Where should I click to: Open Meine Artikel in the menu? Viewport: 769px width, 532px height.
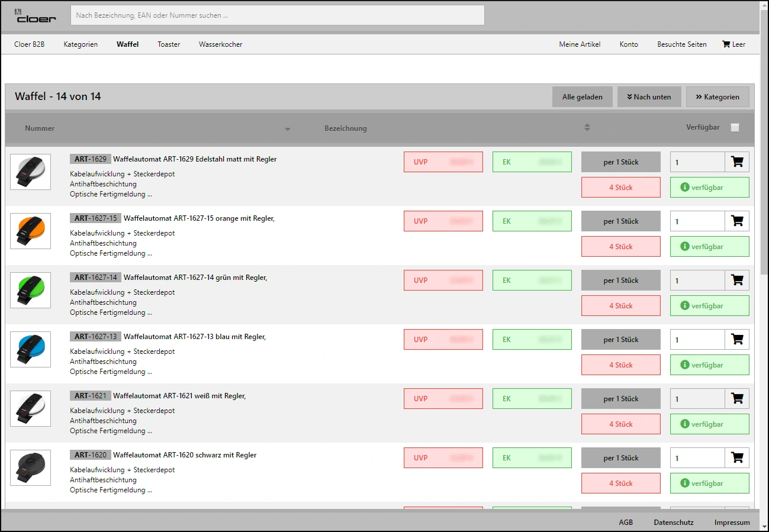(580, 44)
